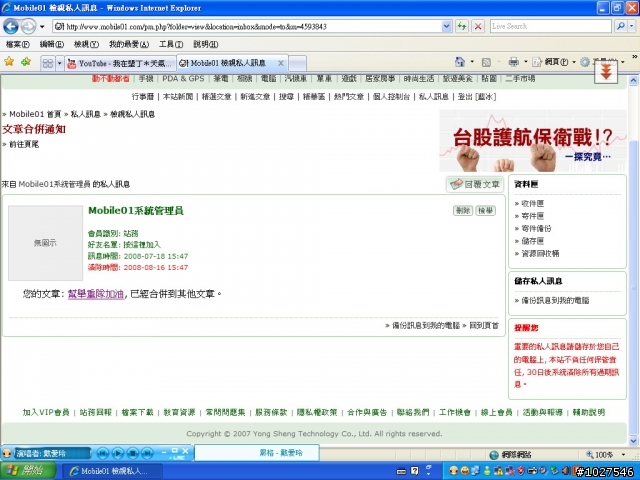The height and width of the screenshot is (480, 640).
Task: Click the address bar URL field
Action: (247, 27)
